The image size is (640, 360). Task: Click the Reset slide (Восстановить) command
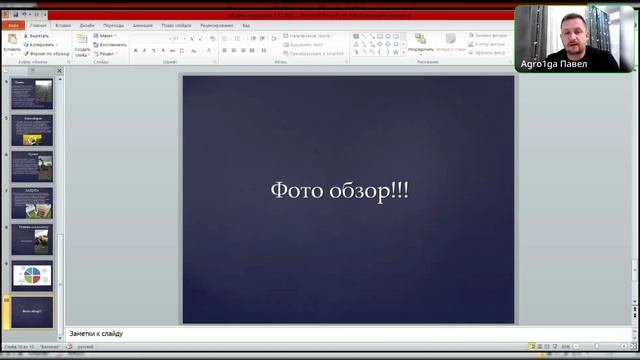110,44
